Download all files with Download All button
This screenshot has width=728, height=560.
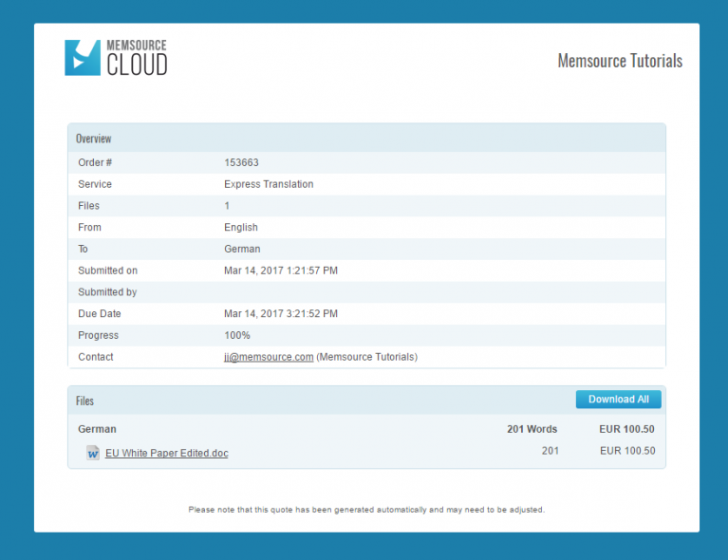coord(619,400)
